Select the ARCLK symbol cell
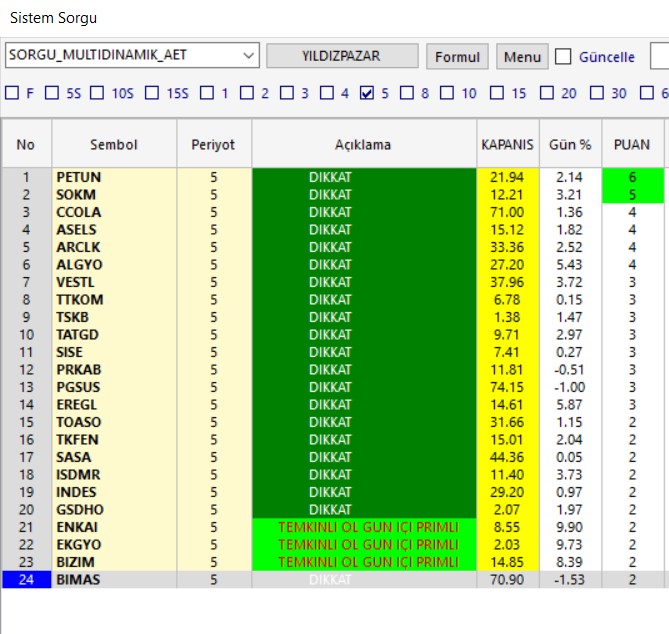 pyautogui.click(x=114, y=247)
